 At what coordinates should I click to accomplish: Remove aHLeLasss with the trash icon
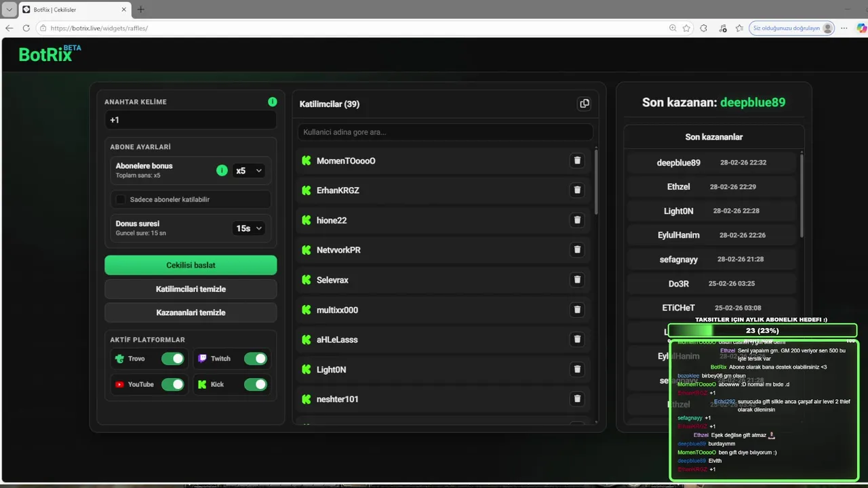(x=577, y=340)
